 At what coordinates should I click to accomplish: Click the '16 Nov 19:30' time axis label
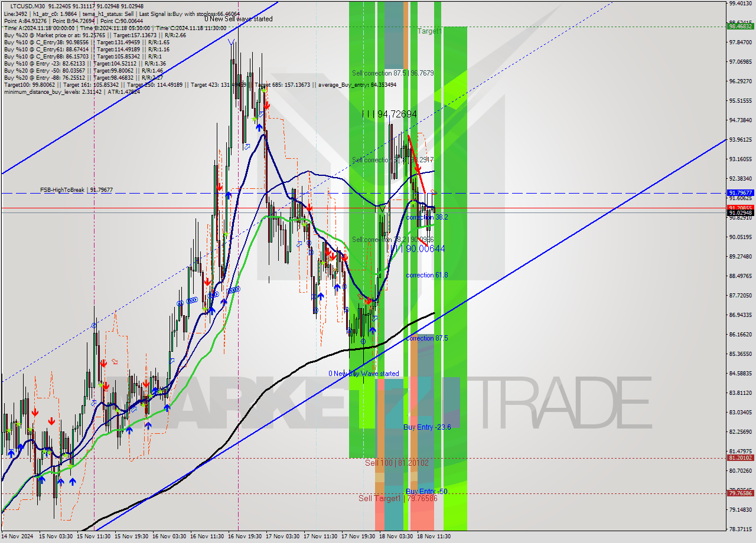coord(245,537)
